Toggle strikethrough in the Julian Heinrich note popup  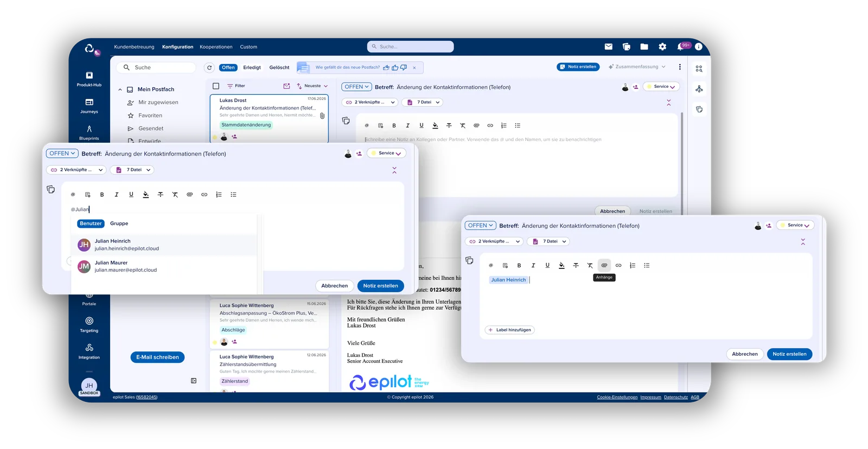point(576,265)
